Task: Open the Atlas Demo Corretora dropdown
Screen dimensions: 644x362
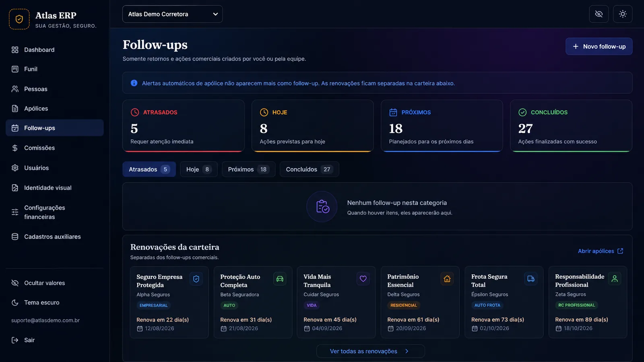Action: coord(172,14)
